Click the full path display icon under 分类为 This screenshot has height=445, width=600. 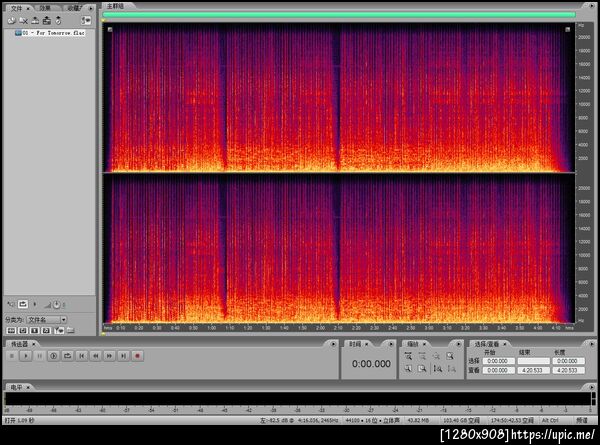(70, 330)
